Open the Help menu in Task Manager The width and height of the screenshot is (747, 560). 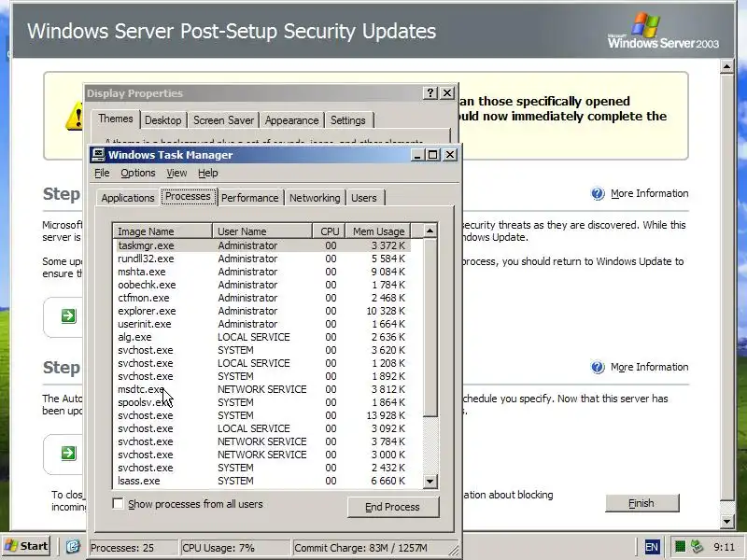pos(207,173)
